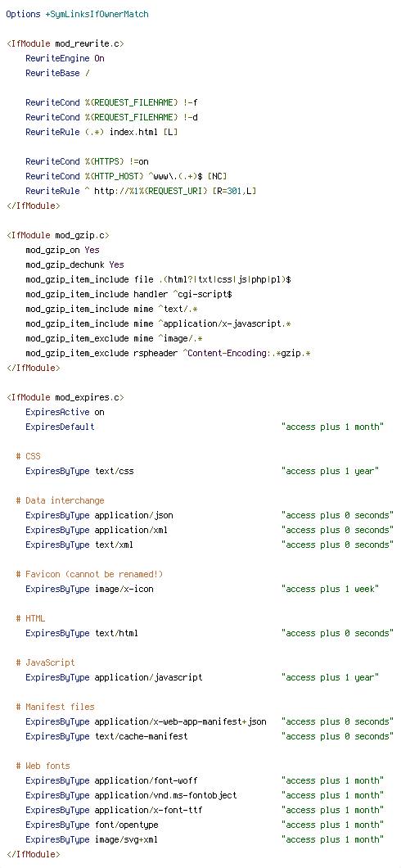Click the image/x-icon "access plus 1 week" value
Screen dimensions: 401x868
(330, 589)
